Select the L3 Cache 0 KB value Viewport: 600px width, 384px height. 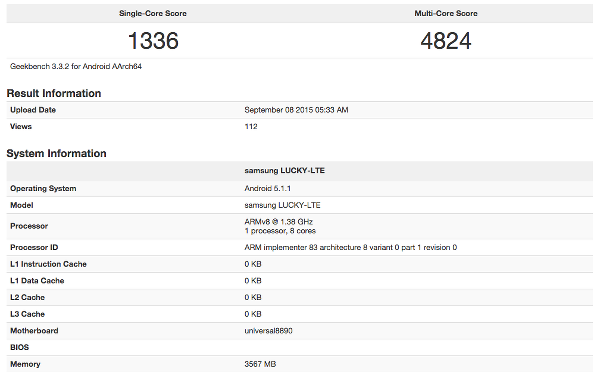click(253, 314)
